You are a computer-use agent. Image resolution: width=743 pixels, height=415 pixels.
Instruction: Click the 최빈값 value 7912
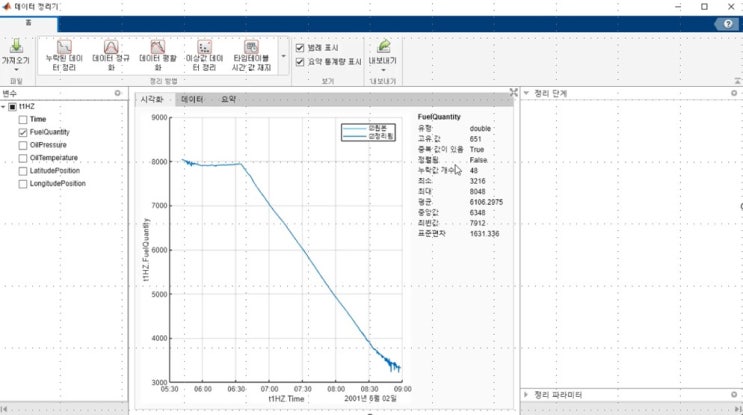[477, 223]
